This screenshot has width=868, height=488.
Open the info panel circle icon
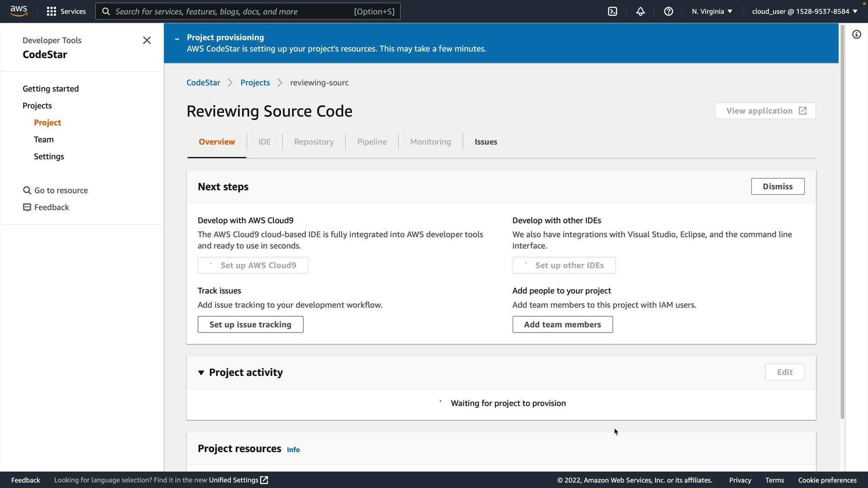click(856, 35)
